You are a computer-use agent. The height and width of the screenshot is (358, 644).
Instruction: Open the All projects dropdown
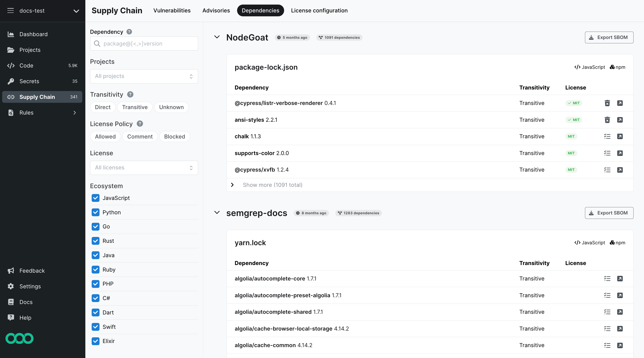pyautogui.click(x=144, y=76)
